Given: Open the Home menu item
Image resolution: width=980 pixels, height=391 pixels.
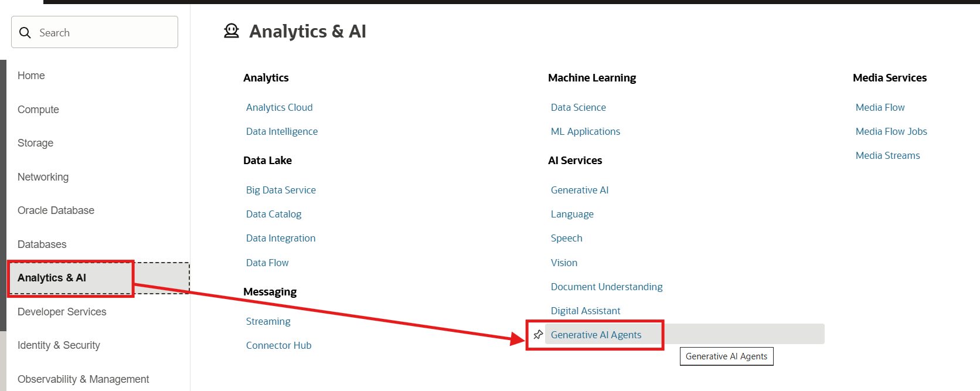Looking at the screenshot, I should click(x=31, y=76).
